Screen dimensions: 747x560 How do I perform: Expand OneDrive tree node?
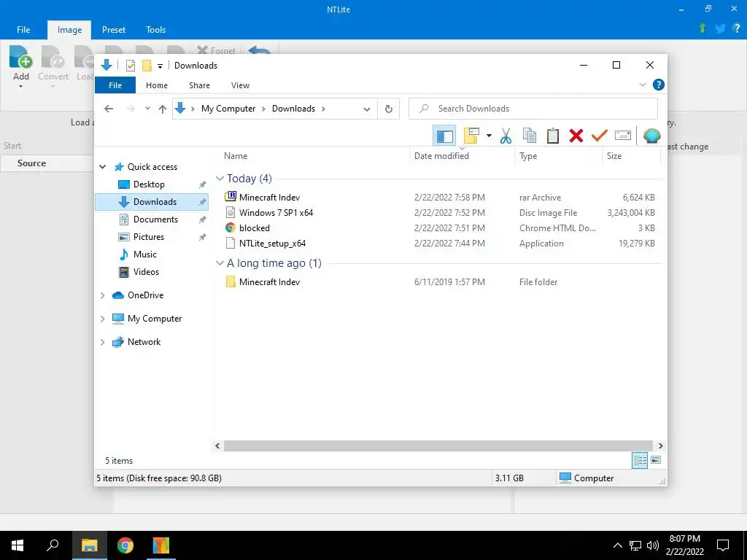coord(102,295)
